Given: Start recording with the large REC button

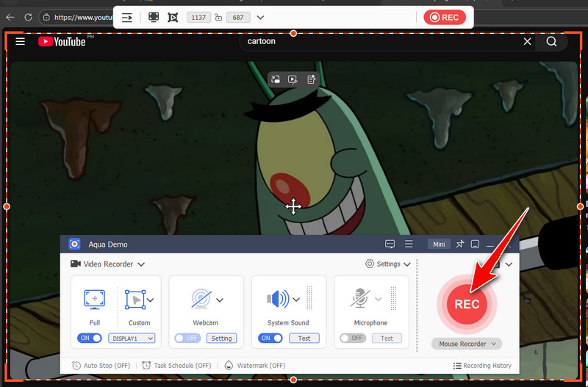Looking at the screenshot, I should [467, 304].
